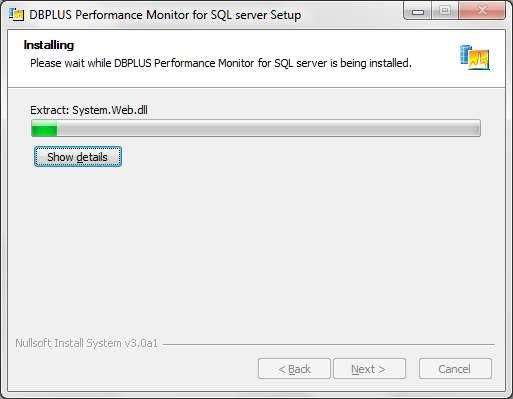Click the DBPLUS logo in the header banner
The image size is (513, 399).
475,57
